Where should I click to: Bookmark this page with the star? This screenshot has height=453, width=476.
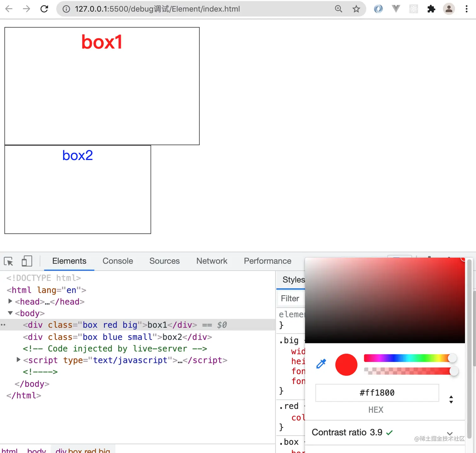click(x=356, y=9)
